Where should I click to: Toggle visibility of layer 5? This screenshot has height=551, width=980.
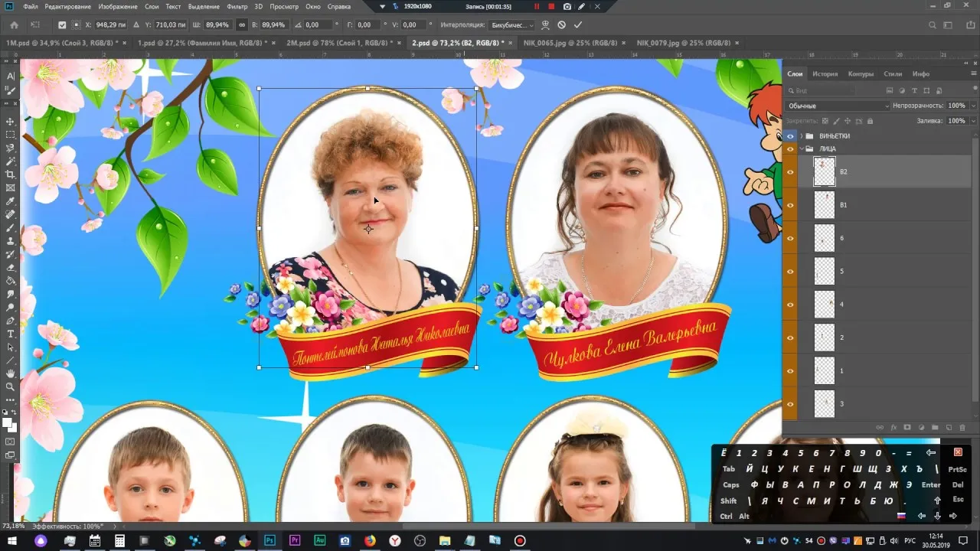point(790,272)
